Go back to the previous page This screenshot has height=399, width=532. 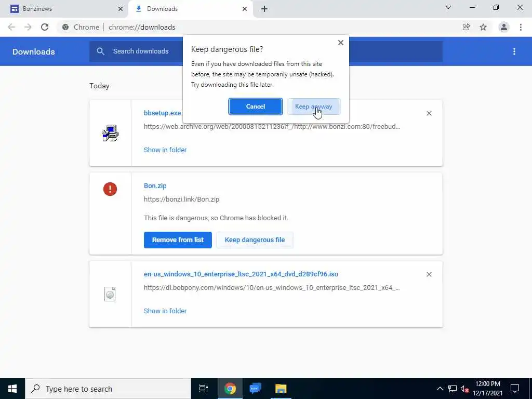[x=11, y=27]
